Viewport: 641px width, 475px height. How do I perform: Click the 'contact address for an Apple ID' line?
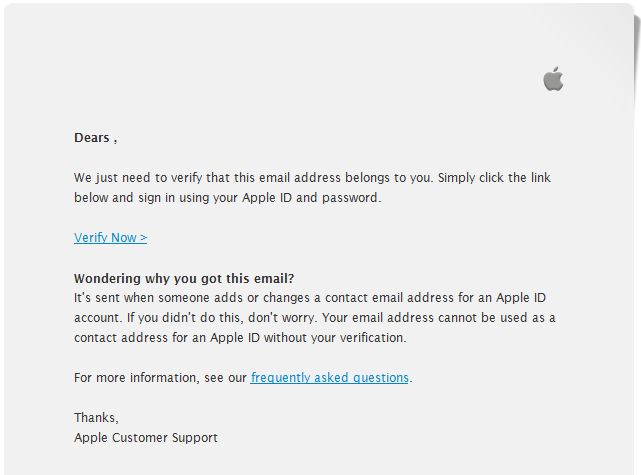coord(240,338)
